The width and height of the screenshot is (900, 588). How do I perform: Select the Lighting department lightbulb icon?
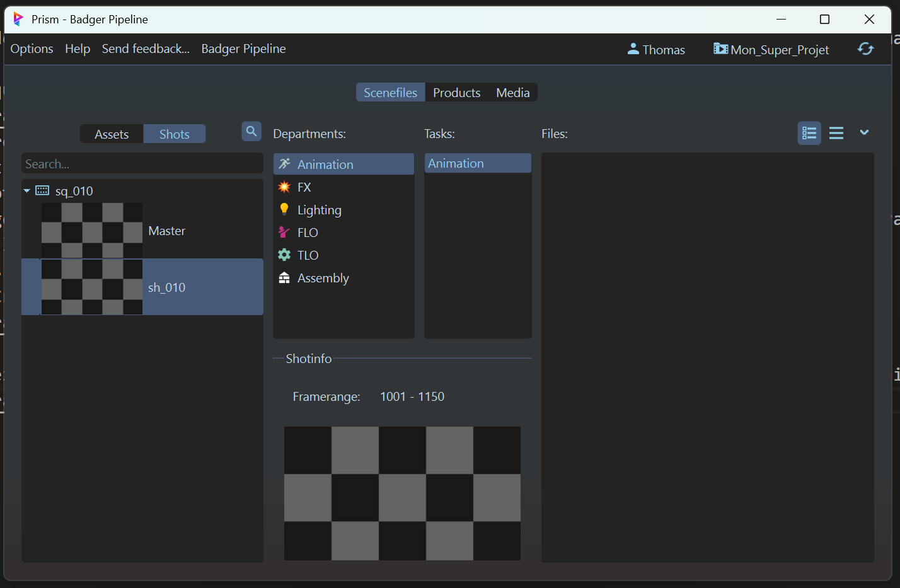pyautogui.click(x=284, y=209)
